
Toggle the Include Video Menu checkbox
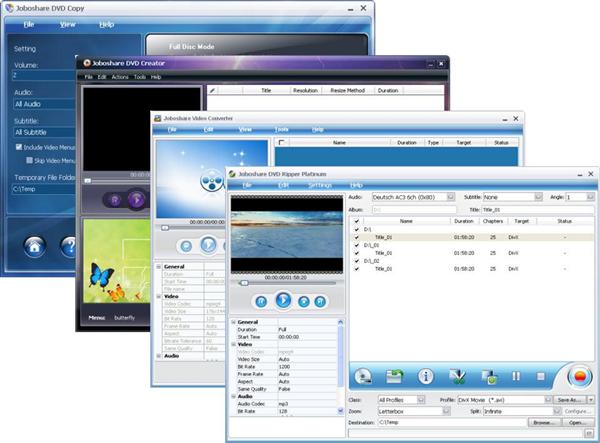pos(19,147)
